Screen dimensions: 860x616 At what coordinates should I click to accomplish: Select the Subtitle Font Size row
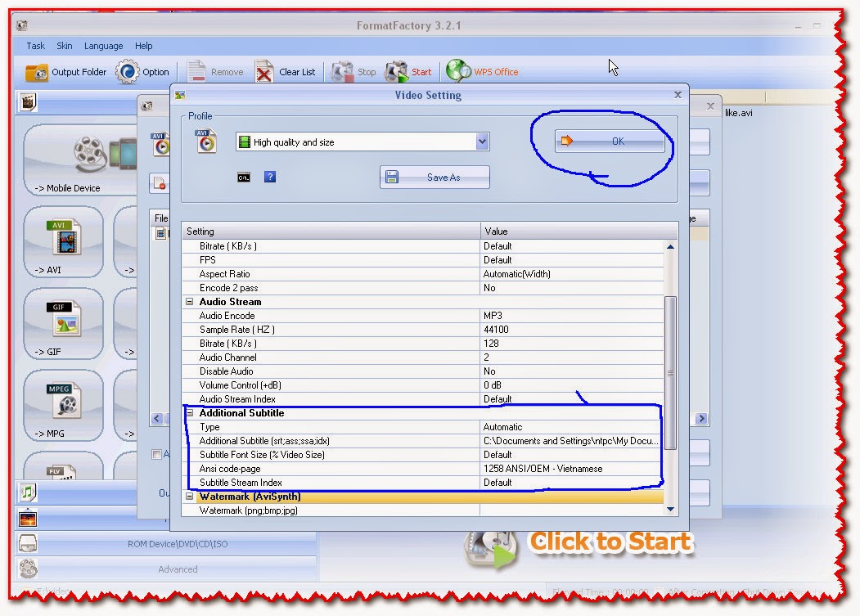423,455
